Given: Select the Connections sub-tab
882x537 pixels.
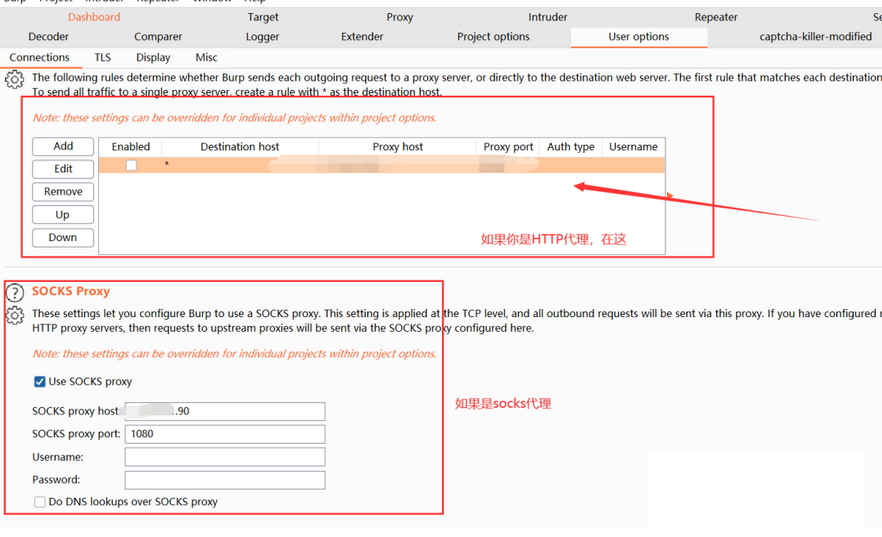Looking at the screenshot, I should tap(39, 57).
